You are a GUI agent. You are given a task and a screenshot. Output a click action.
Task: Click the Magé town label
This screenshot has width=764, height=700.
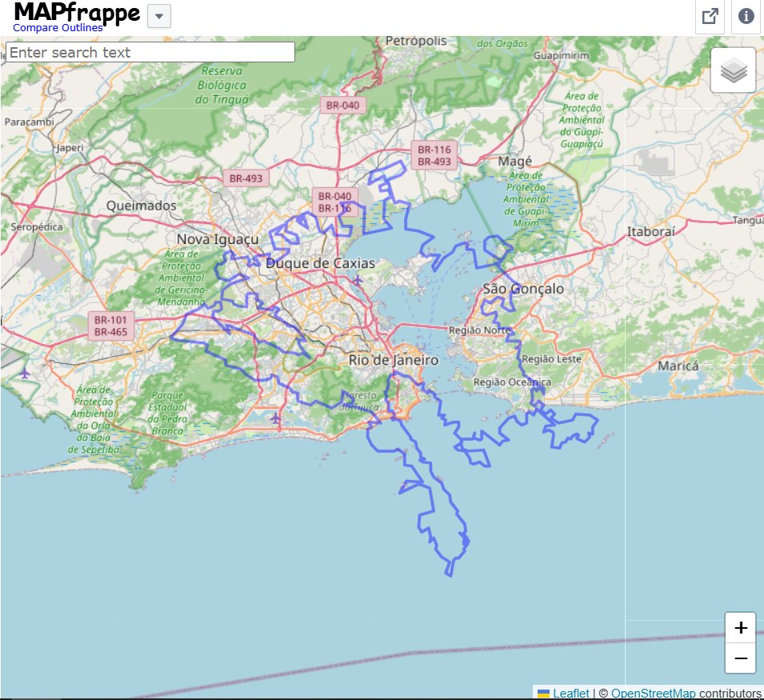(x=515, y=162)
